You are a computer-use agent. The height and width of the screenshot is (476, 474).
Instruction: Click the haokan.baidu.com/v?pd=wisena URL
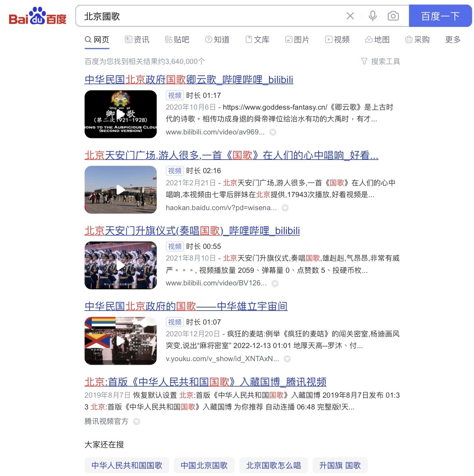(222, 208)
